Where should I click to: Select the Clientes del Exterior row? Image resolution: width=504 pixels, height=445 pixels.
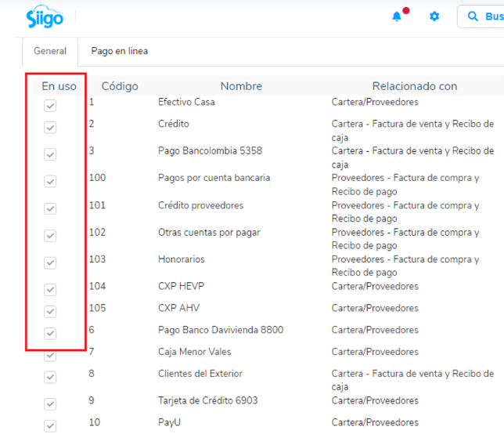click(x=200, y=374)
